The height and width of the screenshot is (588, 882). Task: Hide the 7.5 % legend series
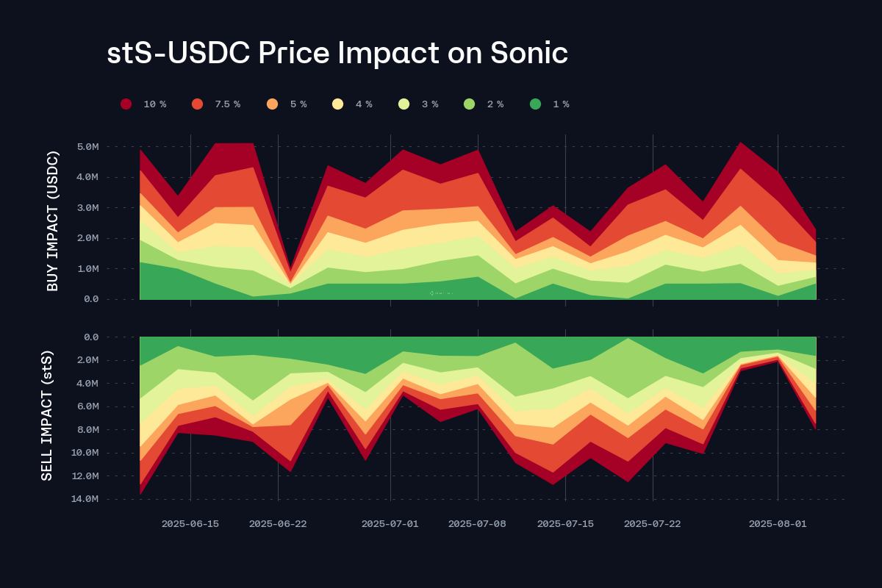(x=197, y=104)
